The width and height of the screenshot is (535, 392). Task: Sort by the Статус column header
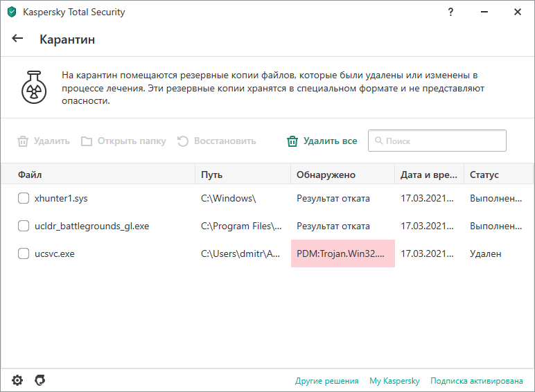coord(499,175)
